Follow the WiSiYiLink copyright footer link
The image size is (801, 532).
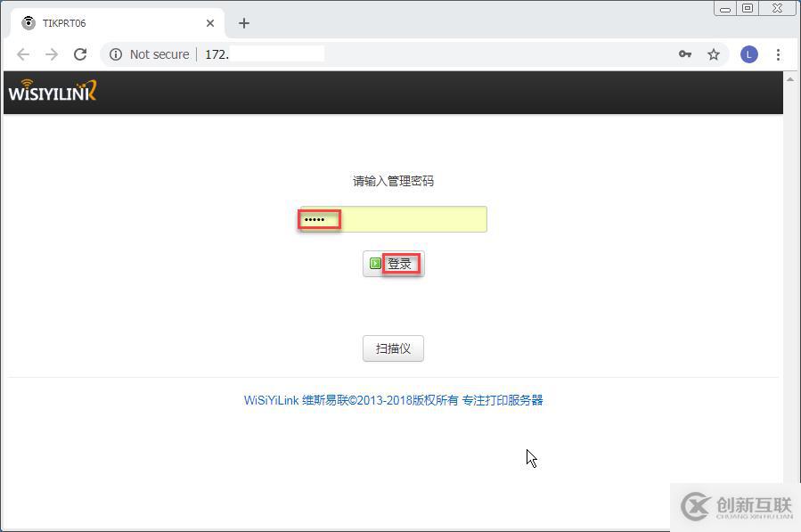click(393, 400)
